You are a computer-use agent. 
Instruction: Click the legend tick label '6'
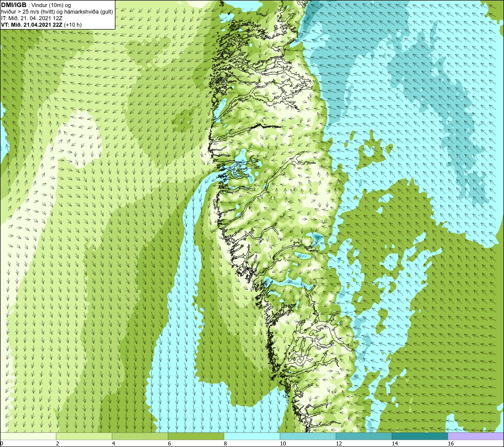(169, 443)
